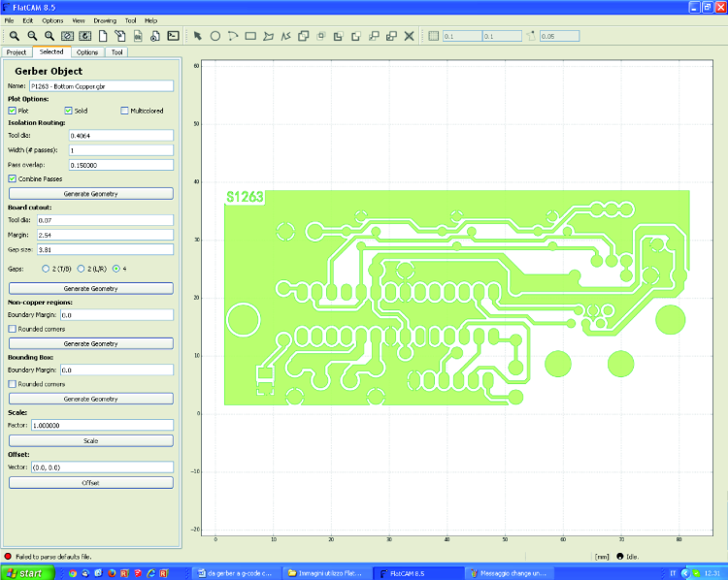Screen dimensions: 728x580
Task: Click the Gap size input field
Action: click(106, 249)
